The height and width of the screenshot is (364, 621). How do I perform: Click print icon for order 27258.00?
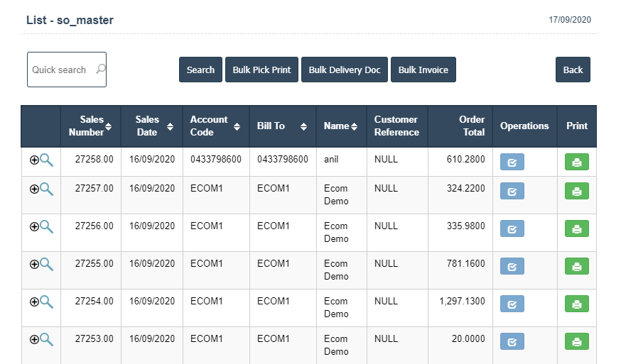point(576,162)
